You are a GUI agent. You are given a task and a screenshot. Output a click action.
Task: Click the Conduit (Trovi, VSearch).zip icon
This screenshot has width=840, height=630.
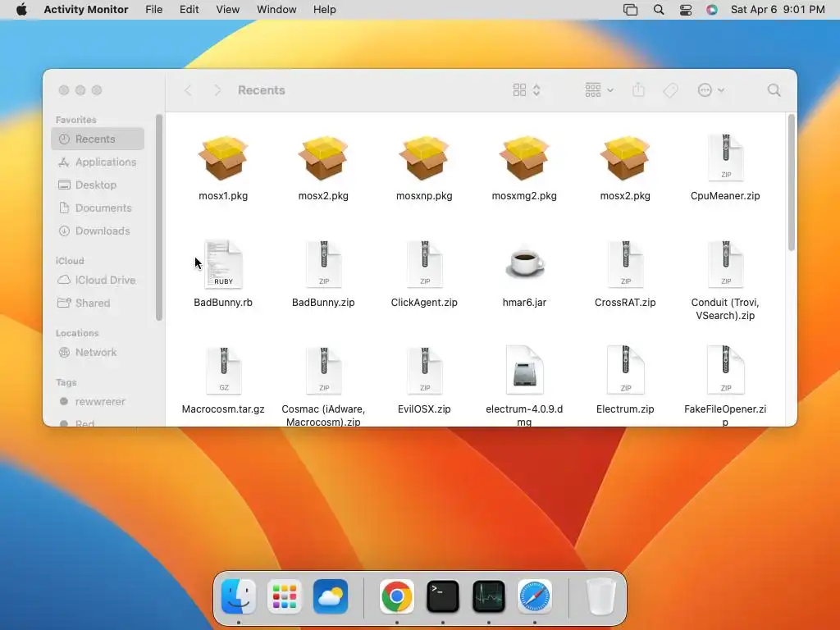click(x=725, y=265)
